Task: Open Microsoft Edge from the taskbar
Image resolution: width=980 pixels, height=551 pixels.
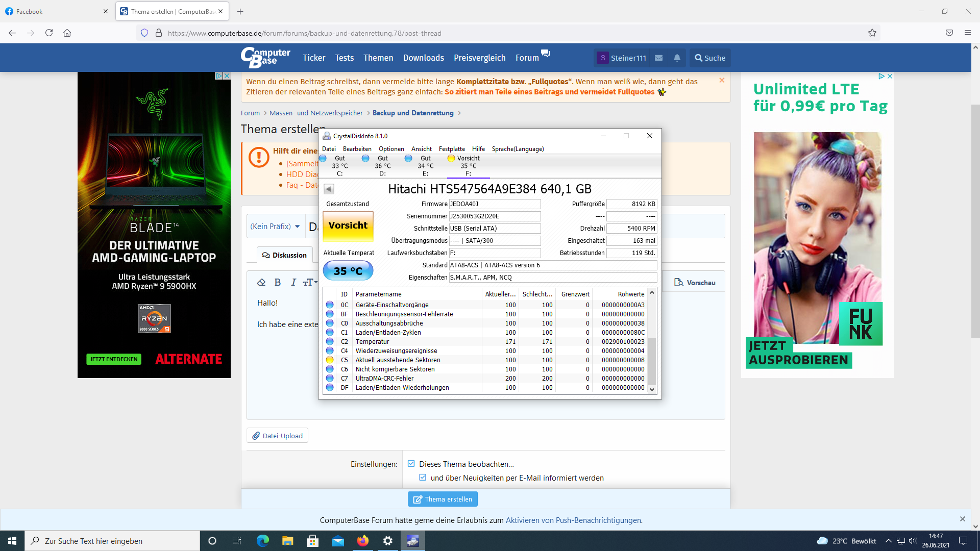Action: (x=263, y=541)
